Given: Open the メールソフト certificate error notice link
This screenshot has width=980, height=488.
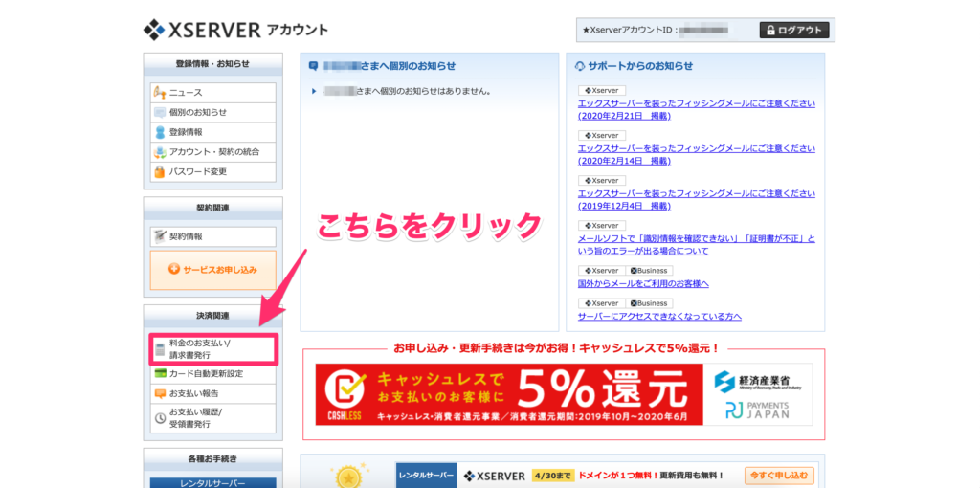Looking at the screenshot, I should click(x=697, y=245).
